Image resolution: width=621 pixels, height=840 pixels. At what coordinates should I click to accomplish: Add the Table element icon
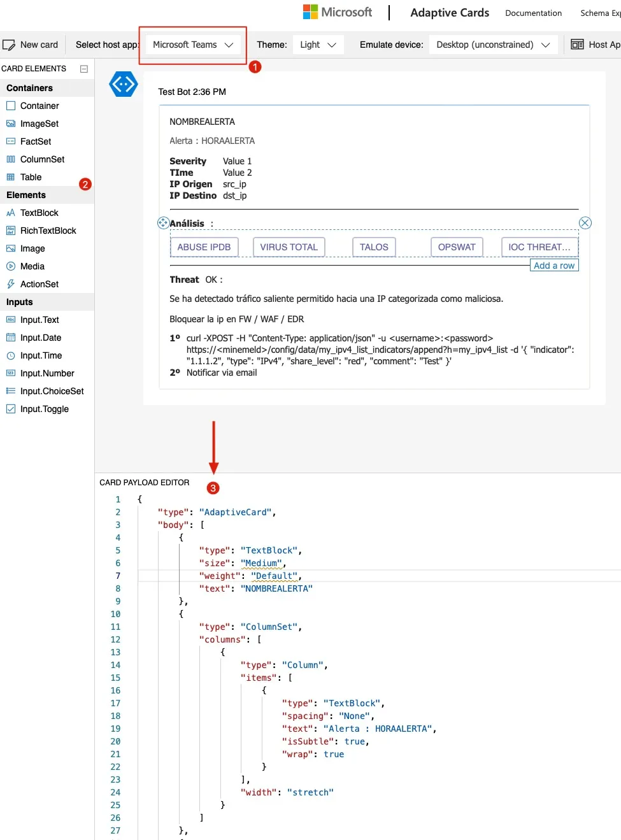click(x=11, y=177)
